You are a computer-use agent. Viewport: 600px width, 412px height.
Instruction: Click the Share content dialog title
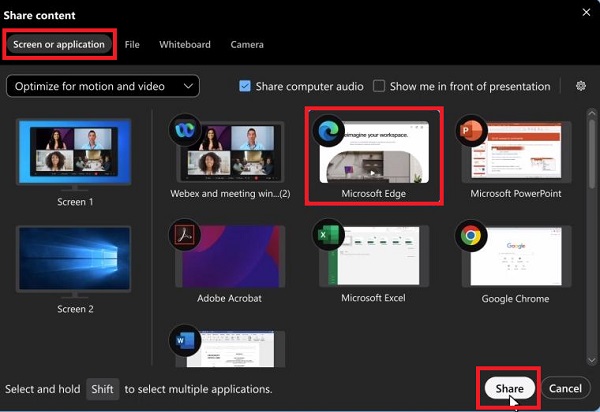(39, 15)
